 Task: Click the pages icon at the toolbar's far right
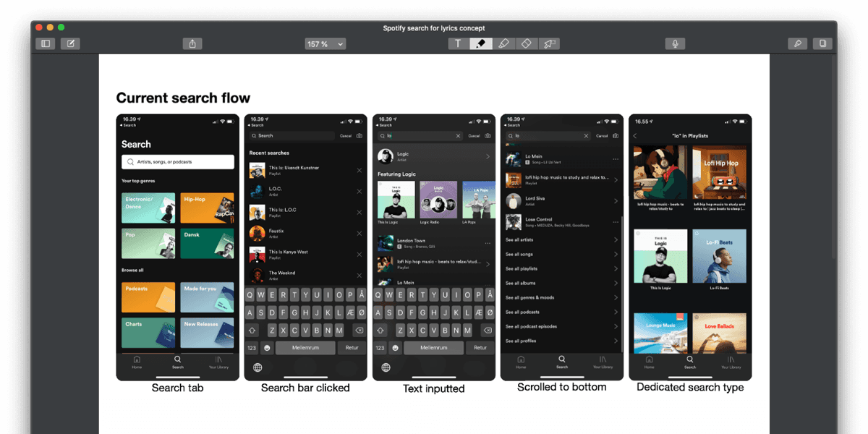click(822, 43)
